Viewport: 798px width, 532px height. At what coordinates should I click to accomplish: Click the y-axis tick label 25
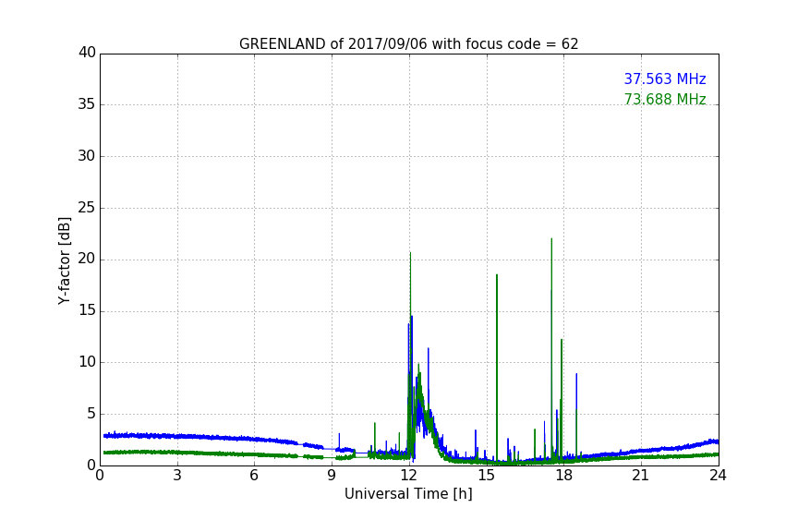[87, 207]
